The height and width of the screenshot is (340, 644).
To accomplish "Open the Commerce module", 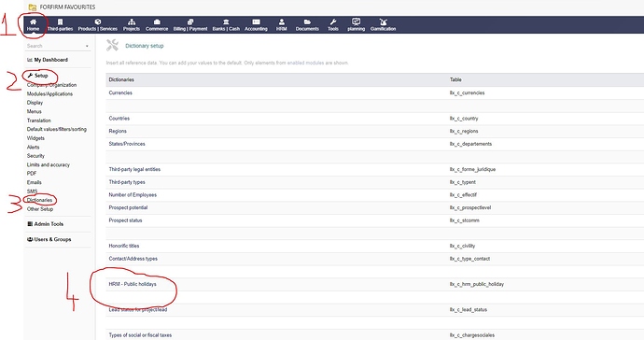I will tap(157, 25).
